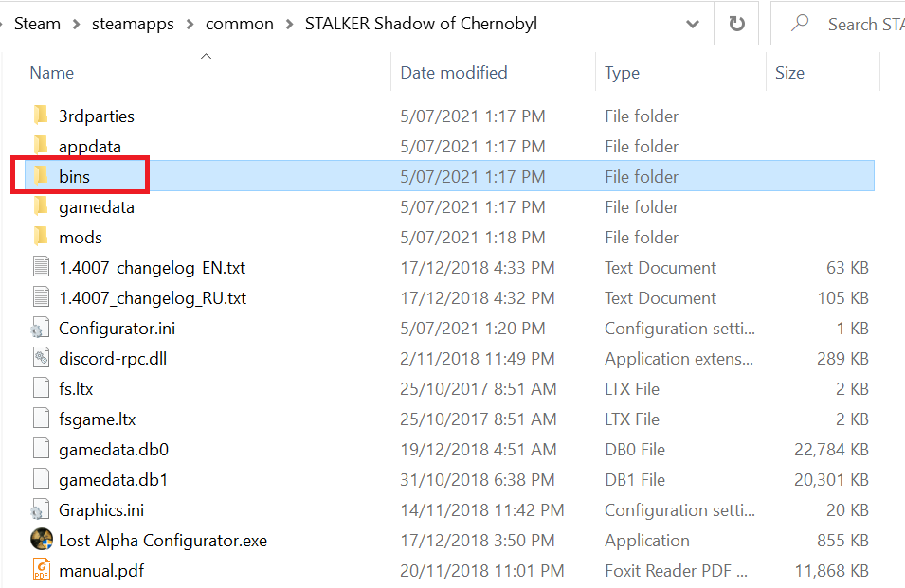Click the 3rdparties folder icon

41,116
